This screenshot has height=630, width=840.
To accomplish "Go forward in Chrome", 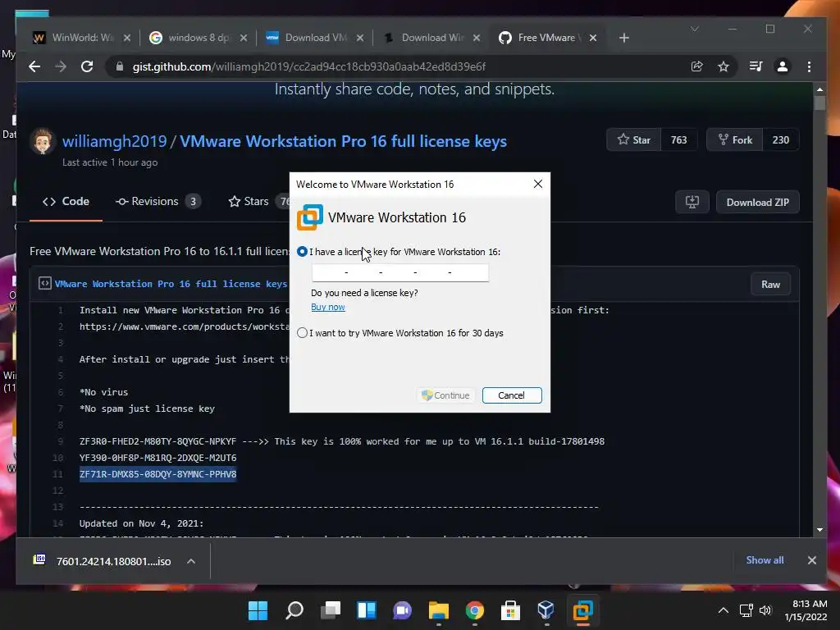I will pyautogui.click(x=61, y=66).
